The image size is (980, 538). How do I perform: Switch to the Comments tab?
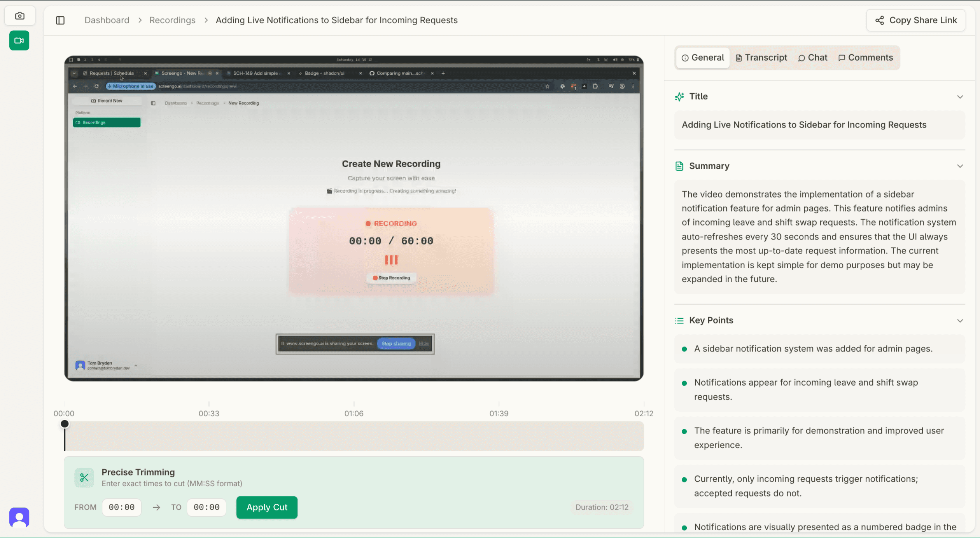click(x=865, y=58)
